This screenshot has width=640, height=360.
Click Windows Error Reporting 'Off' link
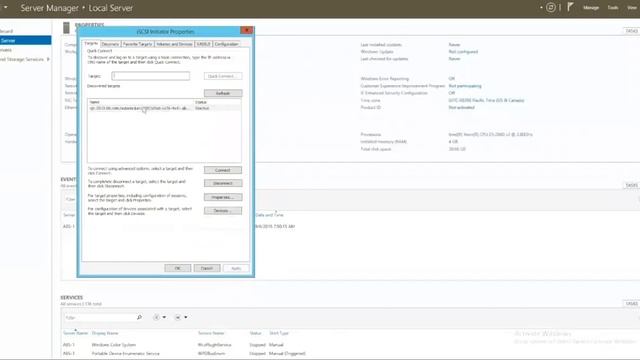451,78
